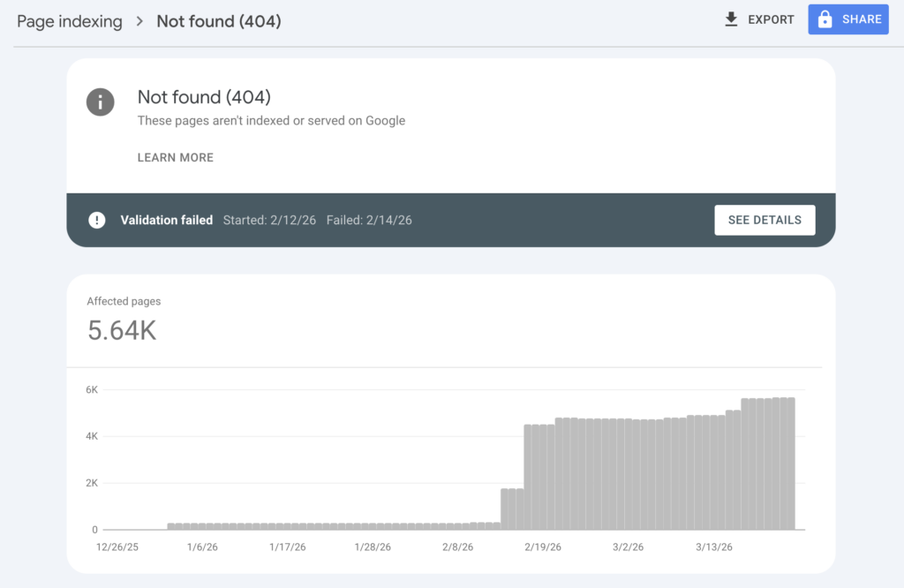
Task: Open the LEARN MORE link
Action: tap(175, 157)
